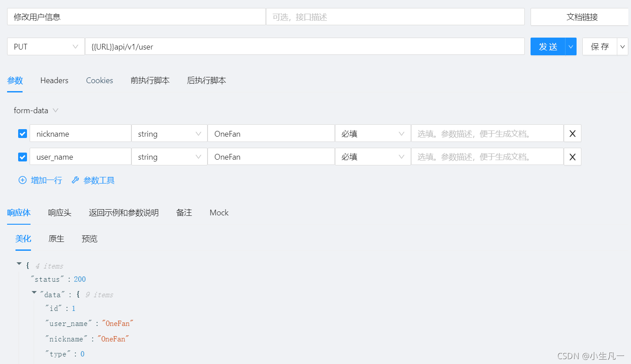Open the form-data body type dropdown

point(36,110)
